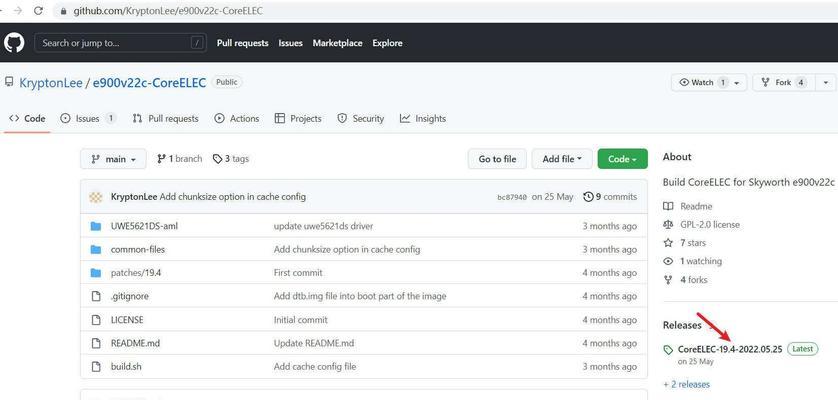The width and height of the screenshot is (838, 400).
Task: Click the slash shortcut key in the search box
Action: click(197, 43)
